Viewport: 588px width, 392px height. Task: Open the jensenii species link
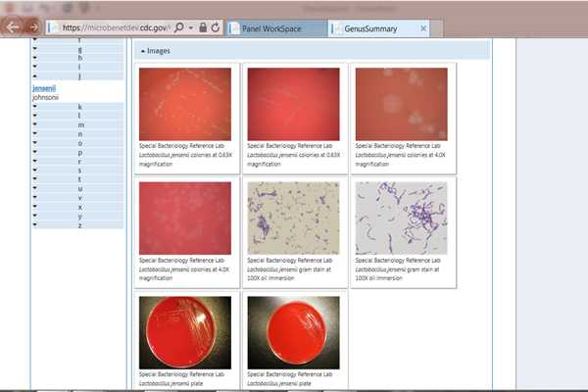click(x=44, y=88)
